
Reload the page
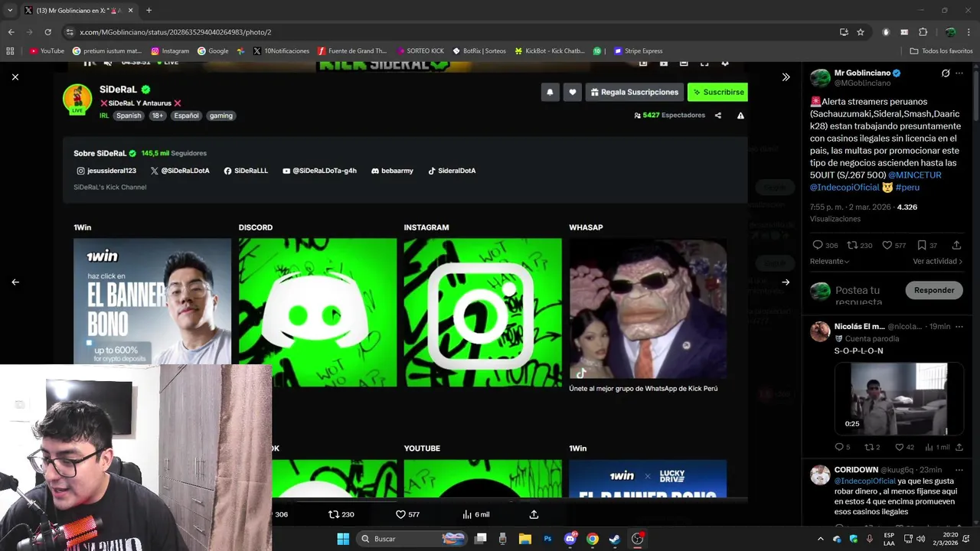coord(47,32)
